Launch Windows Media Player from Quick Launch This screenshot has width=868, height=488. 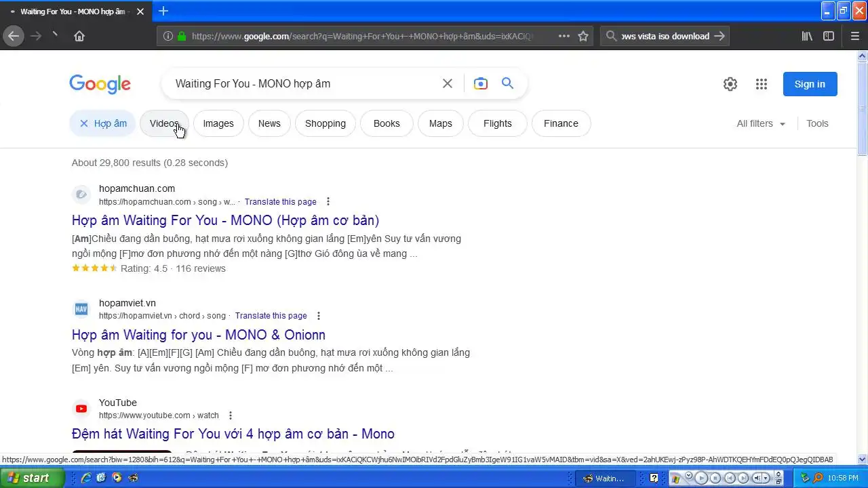(x=117, y=478)
